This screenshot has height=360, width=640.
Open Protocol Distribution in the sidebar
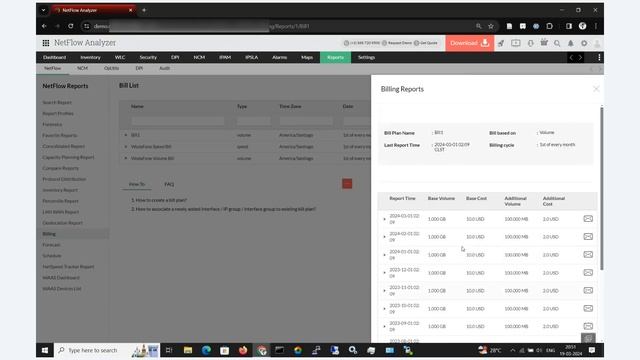point(64,179)
